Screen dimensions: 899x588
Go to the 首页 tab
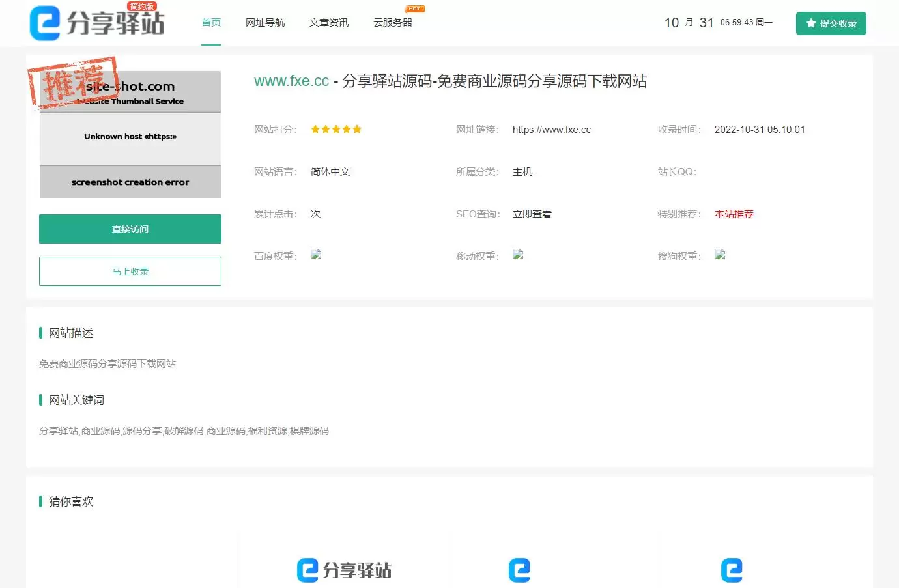tap(211, 23)
